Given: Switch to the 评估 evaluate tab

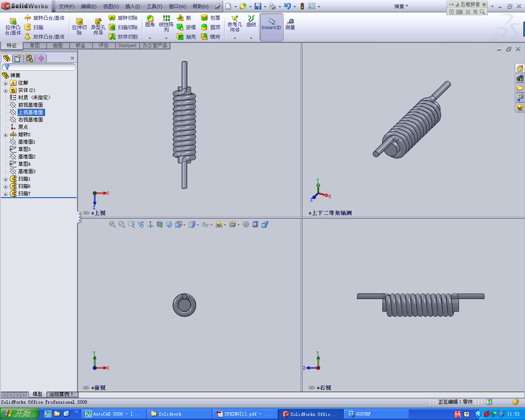Looking at the screenshot, I should 104,46.
